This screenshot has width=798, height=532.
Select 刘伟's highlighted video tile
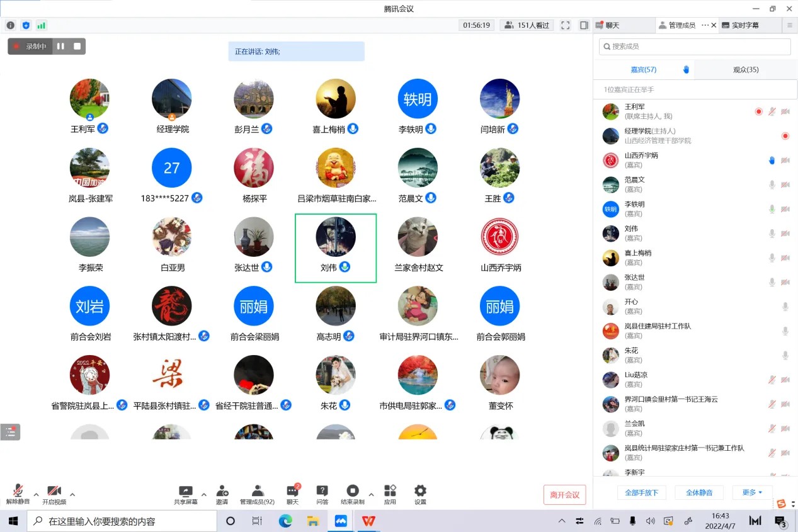pyautogui.click(x=336, y=248)
